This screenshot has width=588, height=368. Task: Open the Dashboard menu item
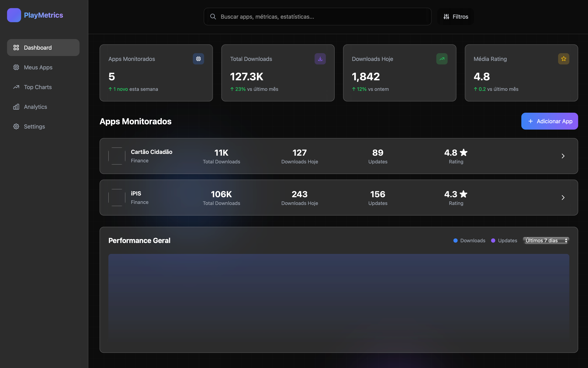tap(43, 48)
